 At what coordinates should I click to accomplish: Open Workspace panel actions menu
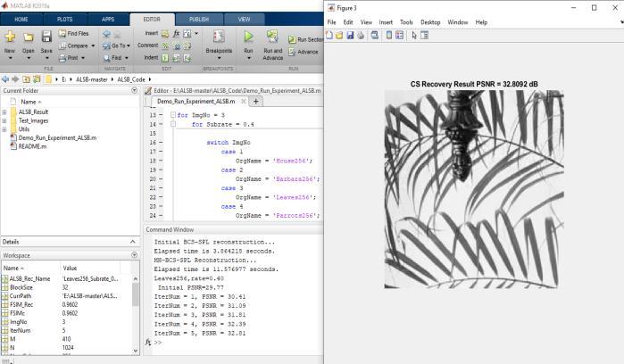(134, 255)
